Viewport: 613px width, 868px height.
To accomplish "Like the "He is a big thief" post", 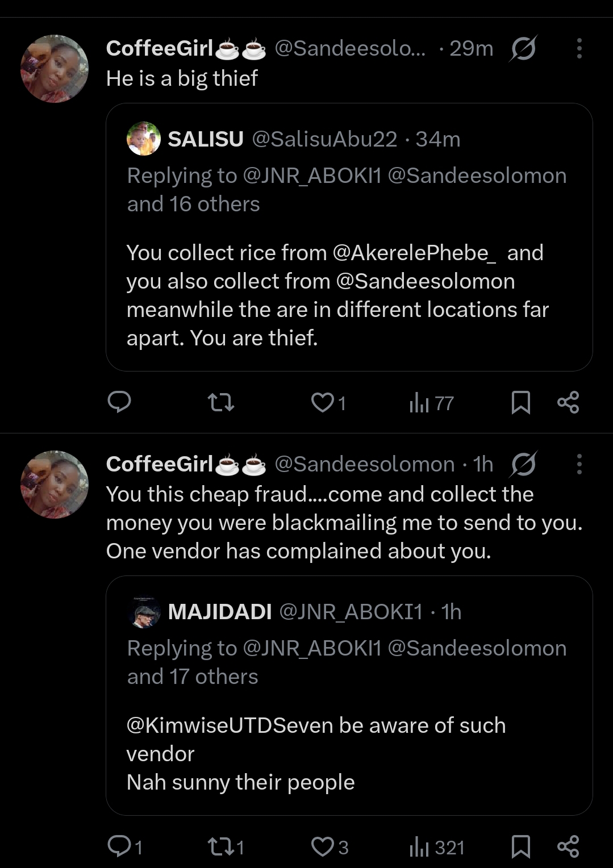I will [x=323, y=403].
